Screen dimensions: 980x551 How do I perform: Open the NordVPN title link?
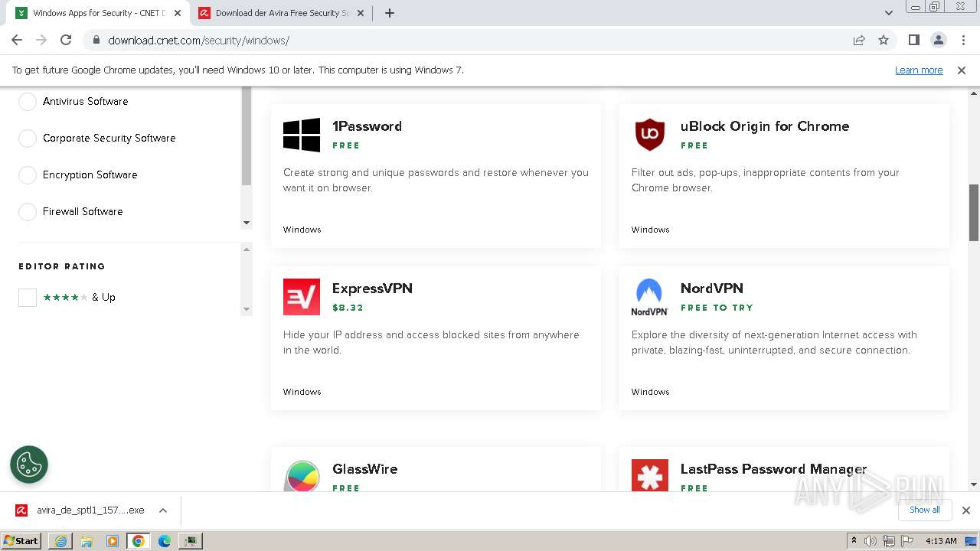tap(712, 289)
